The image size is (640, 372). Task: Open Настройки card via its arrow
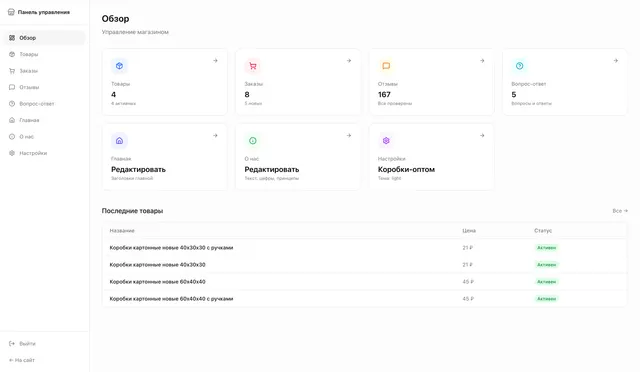[x=482, y=135]
